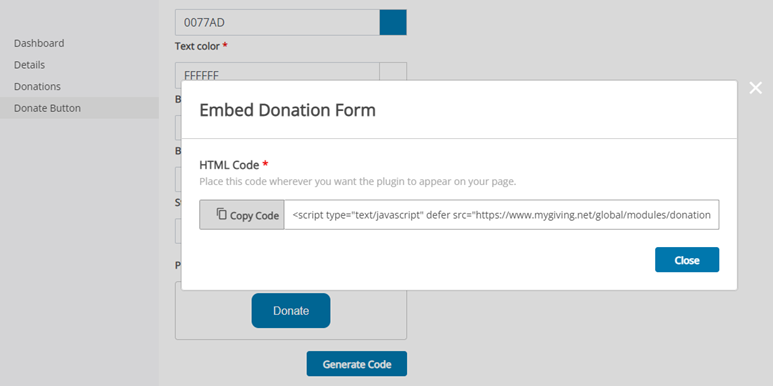Click the copy icon beside Copy Code
Viewport: 773px width, 386px height.
[222, 214]
